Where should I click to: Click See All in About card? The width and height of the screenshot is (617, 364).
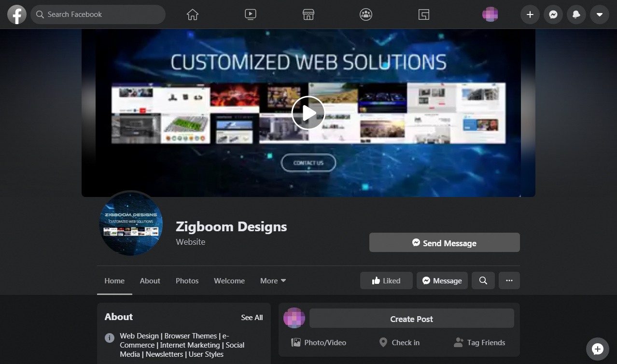[252, 317]
